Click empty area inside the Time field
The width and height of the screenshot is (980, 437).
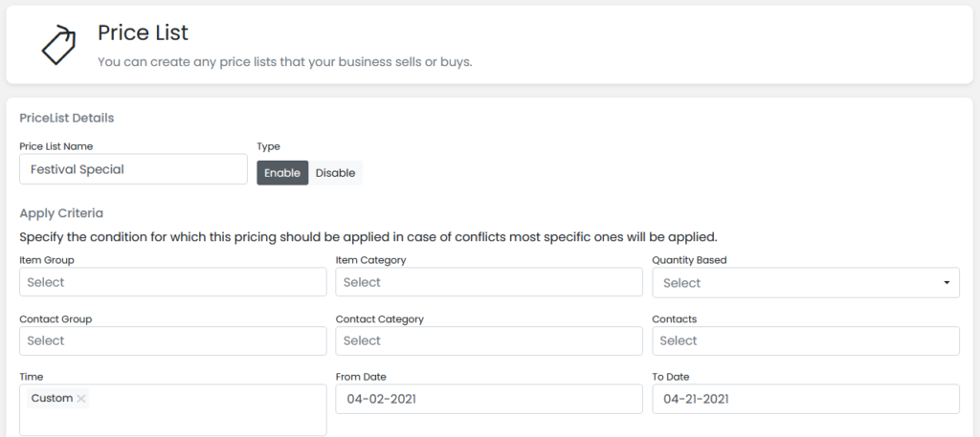click(x=207, y=418)
